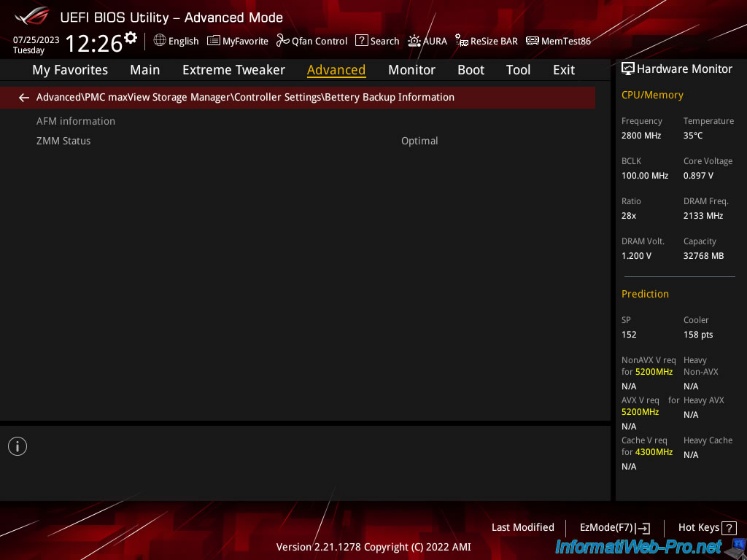The width and height of the screenshot is (747, 560).
Task: Open the Search tool
Action: [x=377, y=41]
